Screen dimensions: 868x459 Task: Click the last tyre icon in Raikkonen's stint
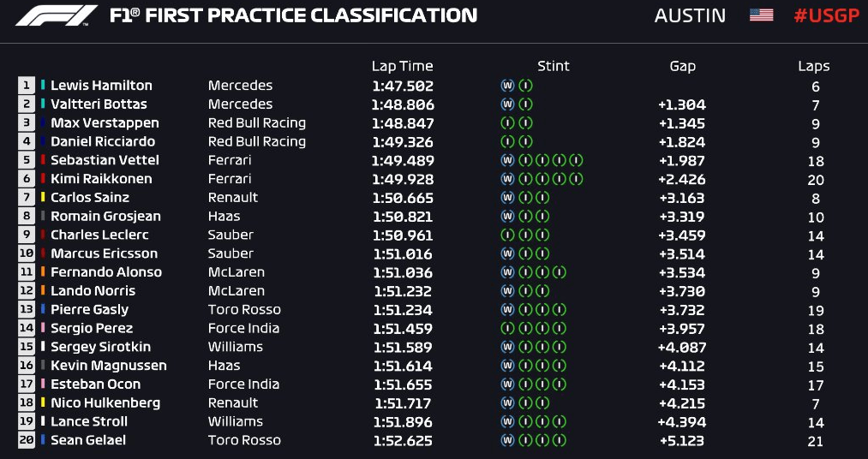(576, 179)
